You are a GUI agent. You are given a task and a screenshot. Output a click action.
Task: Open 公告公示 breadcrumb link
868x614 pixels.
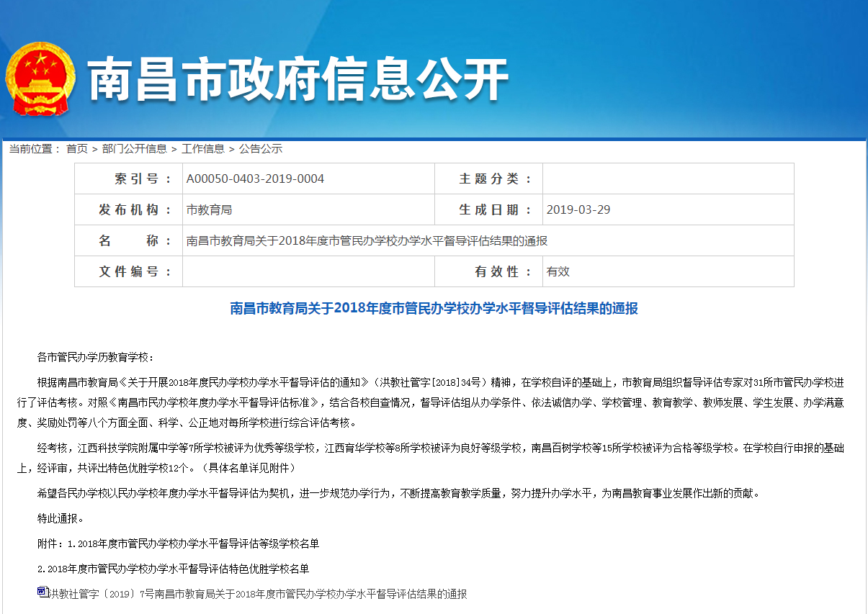tap(261, 149)
